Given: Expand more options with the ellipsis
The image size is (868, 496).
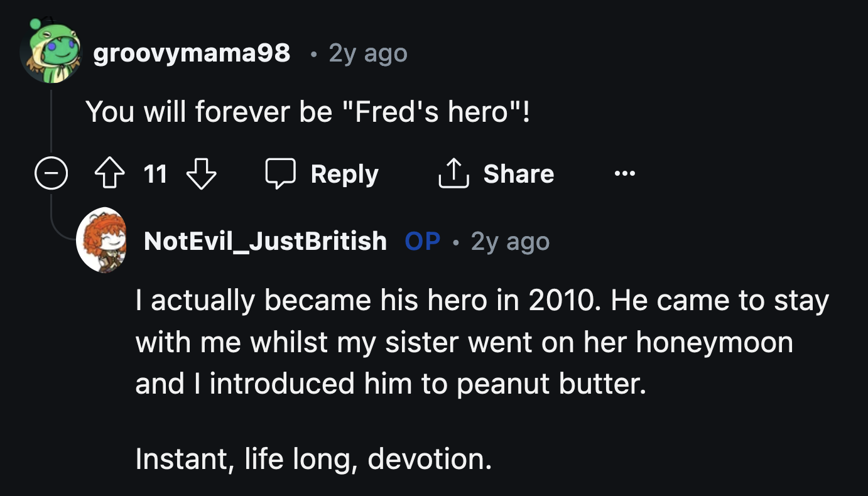Looking at the screenshot, I should (x=624, y=174).
